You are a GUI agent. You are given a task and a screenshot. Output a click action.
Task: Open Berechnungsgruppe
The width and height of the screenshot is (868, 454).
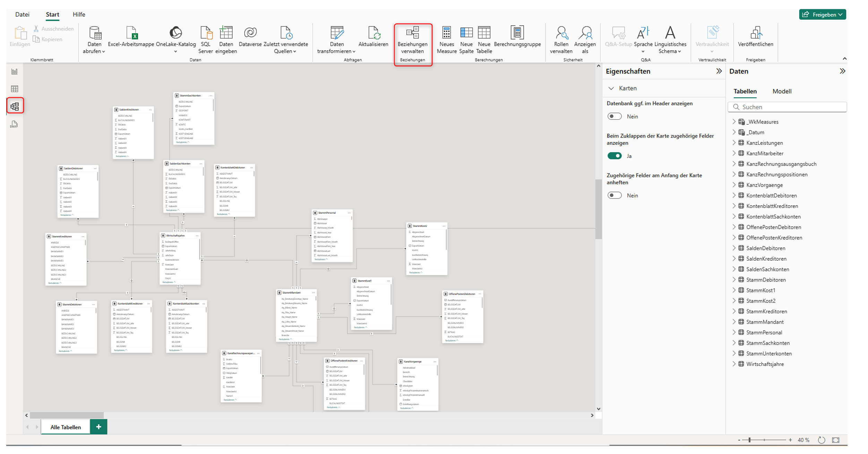(x=517, y=36)
